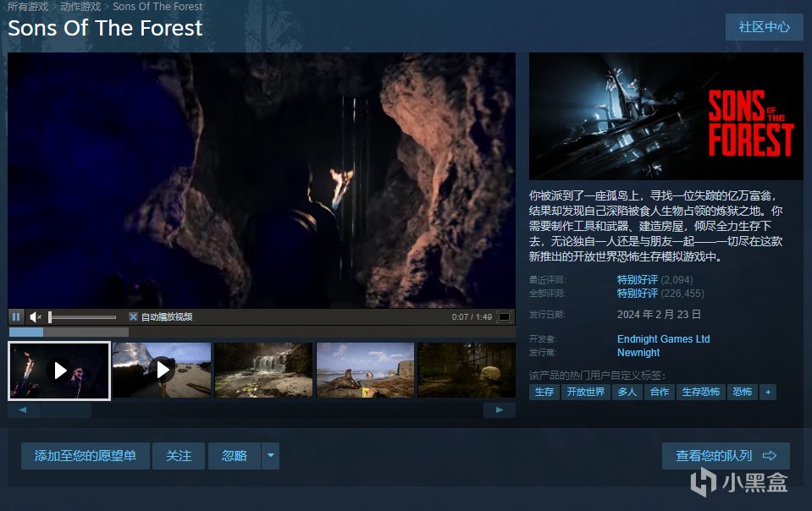This screenshot has height=511, width=812.
Task: Click the 关注 follow button
Action: [x=179, y=456]
